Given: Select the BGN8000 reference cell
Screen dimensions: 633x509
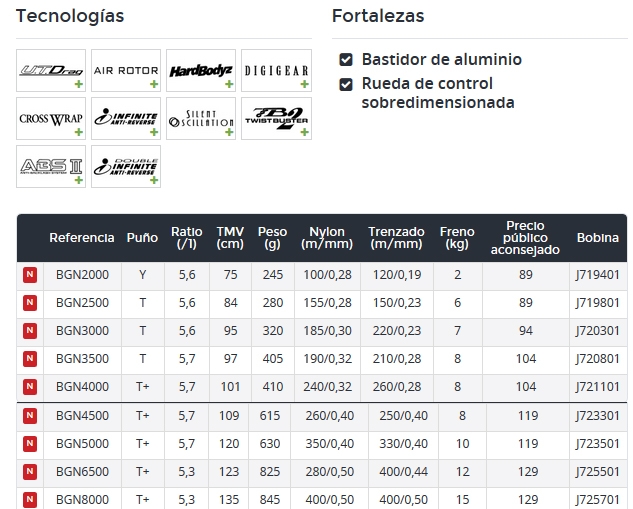Looking at the screenshot, I should click(82, 500).
